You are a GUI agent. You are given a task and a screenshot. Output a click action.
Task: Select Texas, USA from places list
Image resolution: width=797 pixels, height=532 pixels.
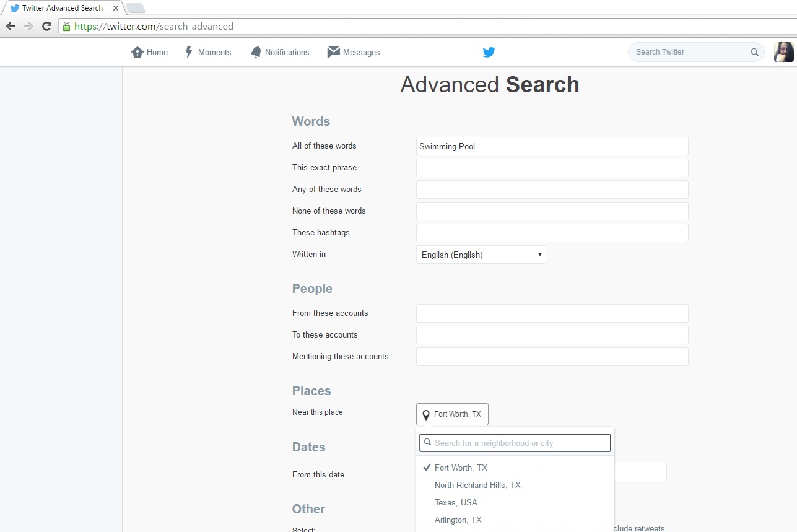click(456, 502)
